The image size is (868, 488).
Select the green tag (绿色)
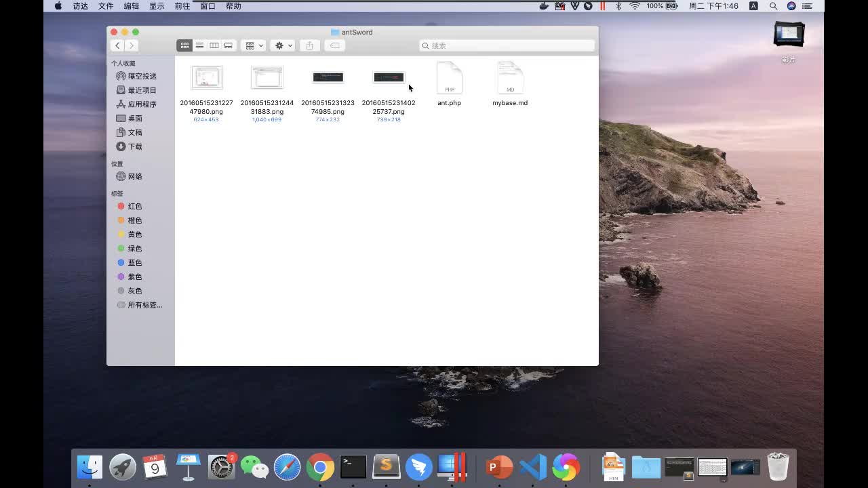tap(130, 249)
